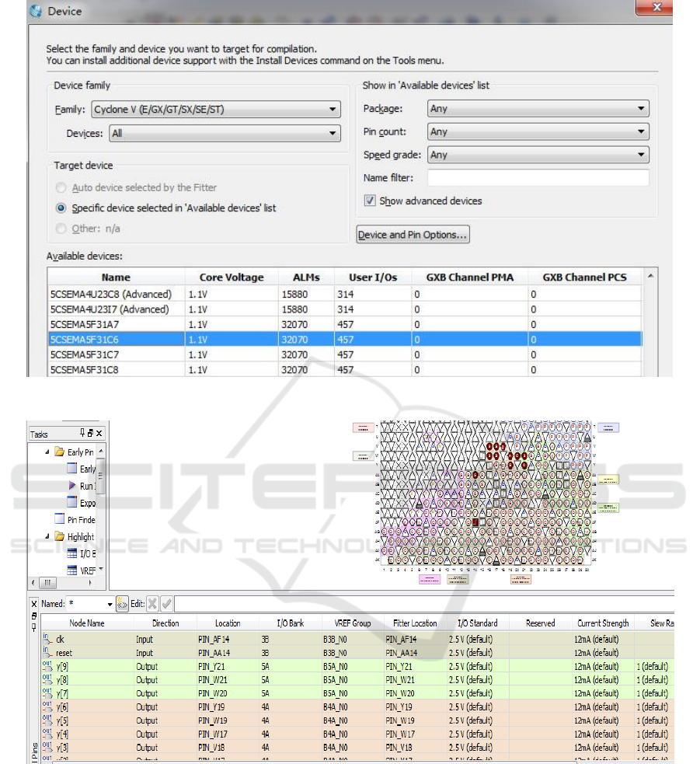Click the Run play icon in Tasks

click(x=71, y=486)
